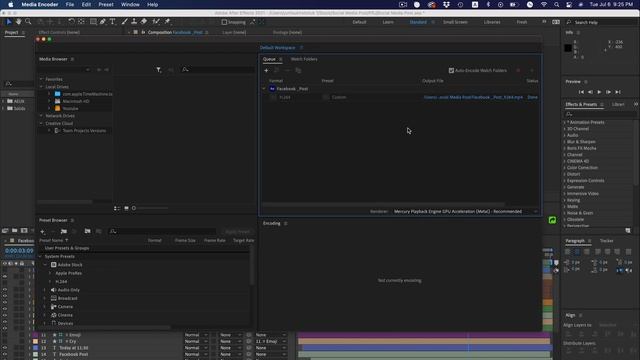Image resolution: width=640 pixels, height=360 pixels.
Task: Select the Selection arrow tool in After Effects
Action: [x=9, y=22]
